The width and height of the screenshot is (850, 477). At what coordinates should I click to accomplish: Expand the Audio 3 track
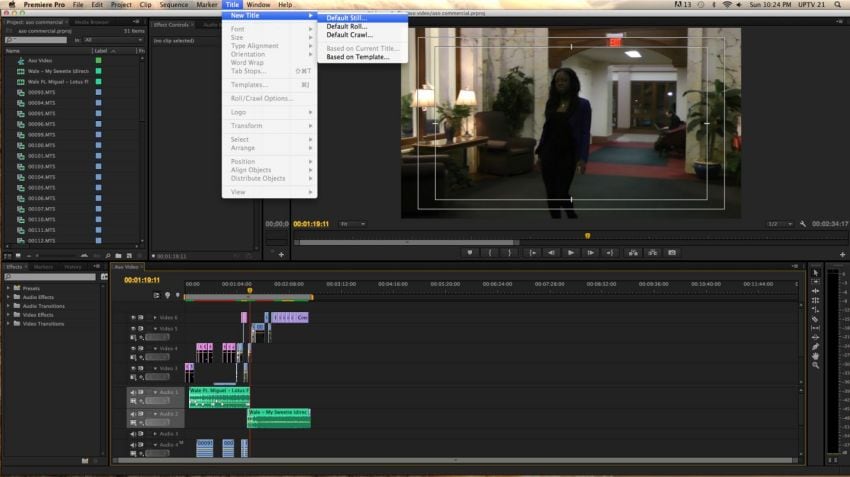155,434
